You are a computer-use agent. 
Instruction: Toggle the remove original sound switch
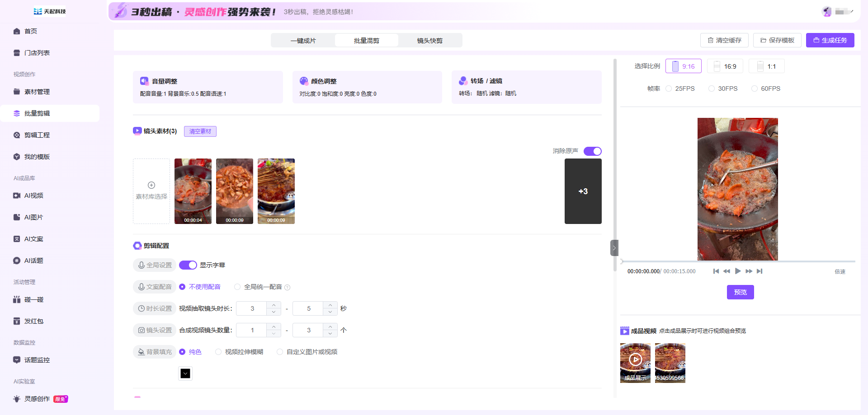(x=592, y=151)
